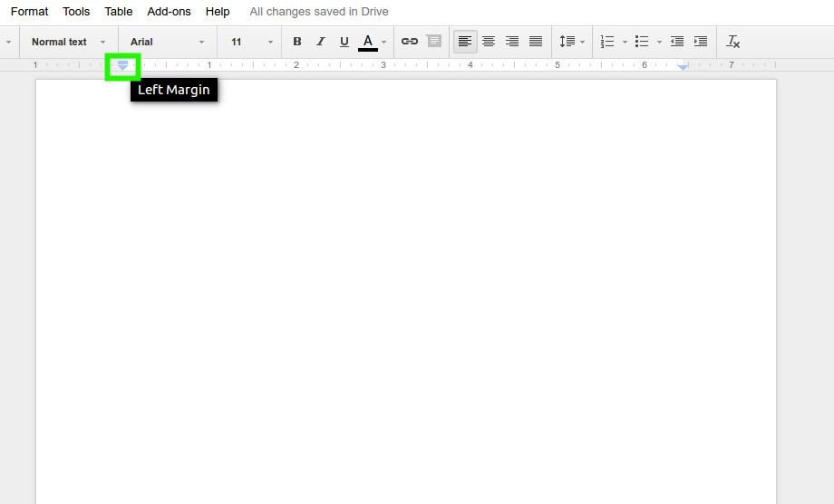Add a comment via the comment icon
Viewport: 834px width, 504px height.
(434, 42)
